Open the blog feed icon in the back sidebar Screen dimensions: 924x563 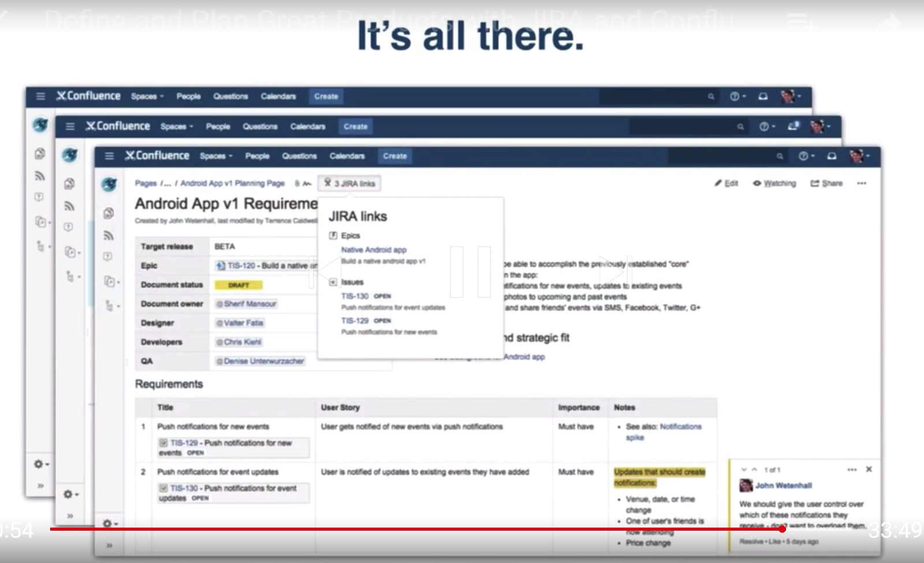tap(40, 176)
